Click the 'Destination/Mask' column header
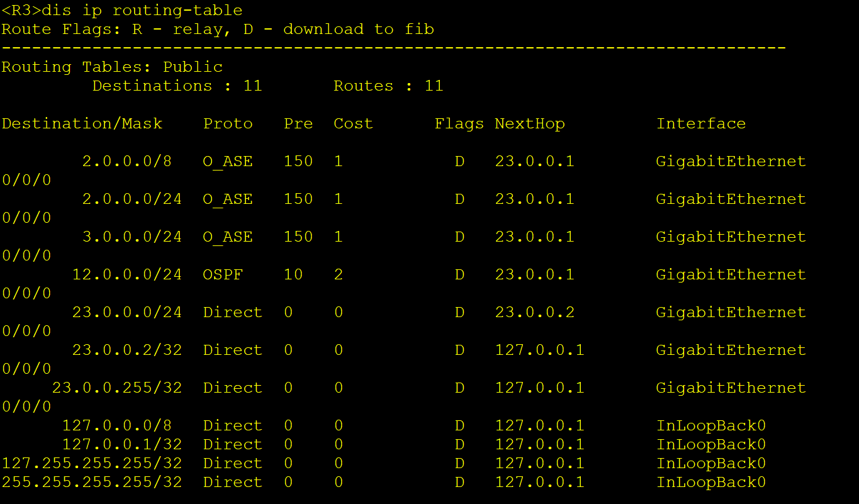859x504 pixels. click(x=82, y=124)
